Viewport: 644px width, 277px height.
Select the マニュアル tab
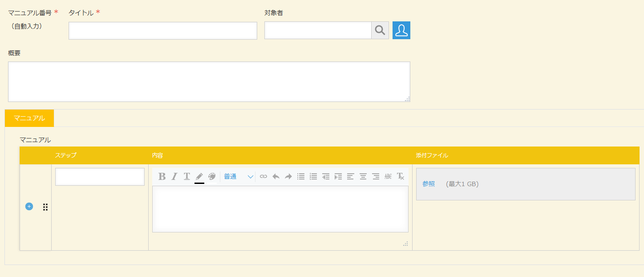pos(29,118)
